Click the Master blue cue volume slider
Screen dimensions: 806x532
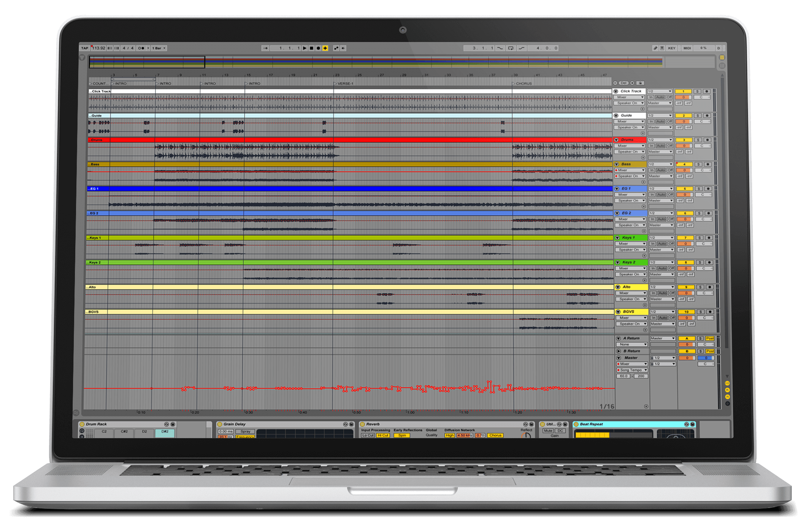point(706,358)
